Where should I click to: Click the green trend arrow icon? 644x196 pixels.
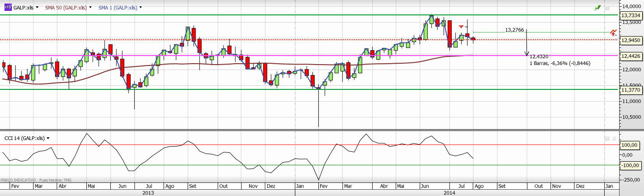(598, 8)
